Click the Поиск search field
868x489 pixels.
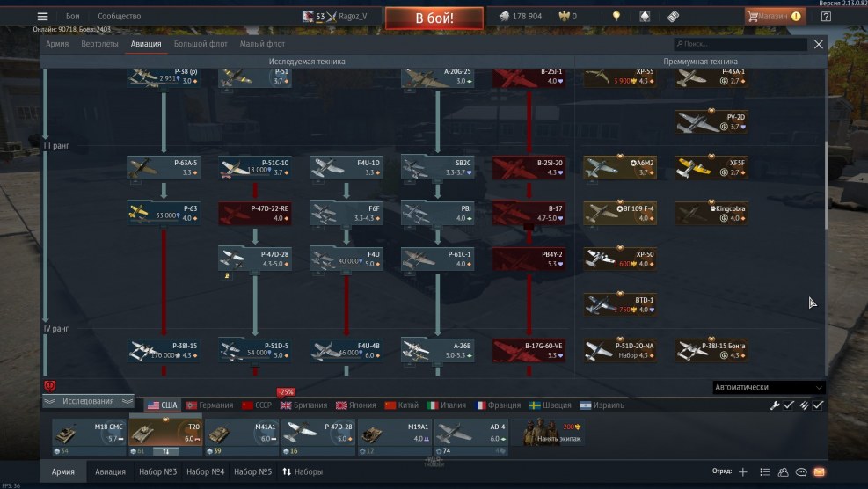pos(741,44)
